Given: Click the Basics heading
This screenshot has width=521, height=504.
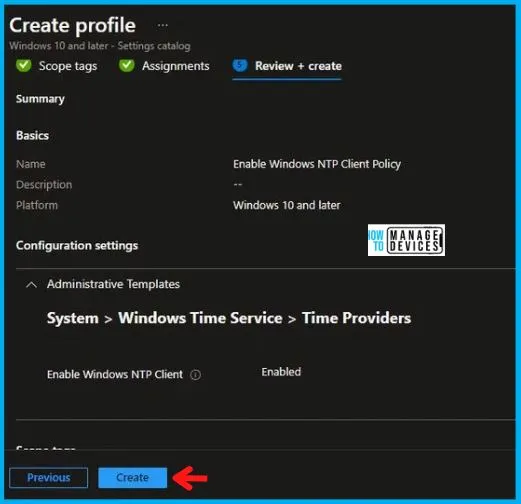Looking at the screenshot, I should 32,135.
